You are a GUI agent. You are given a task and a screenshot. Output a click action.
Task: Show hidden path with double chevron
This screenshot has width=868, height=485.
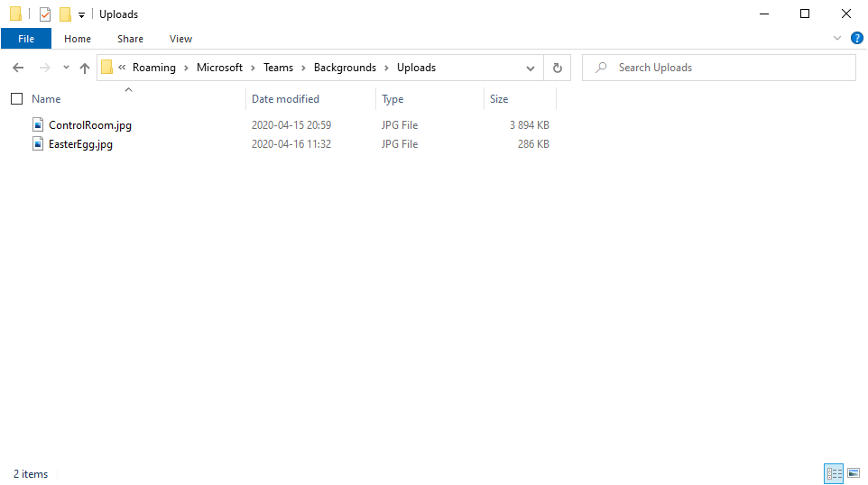(x=122, y=67)
